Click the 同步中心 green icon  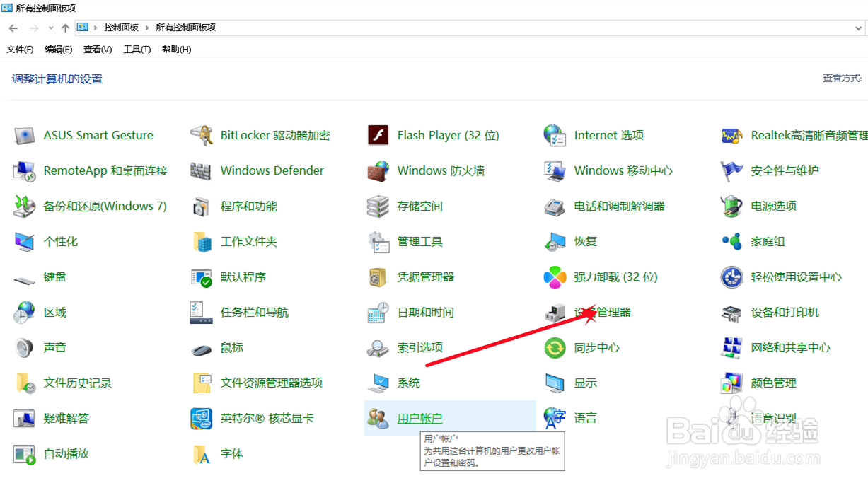click(x=555, y=347)
